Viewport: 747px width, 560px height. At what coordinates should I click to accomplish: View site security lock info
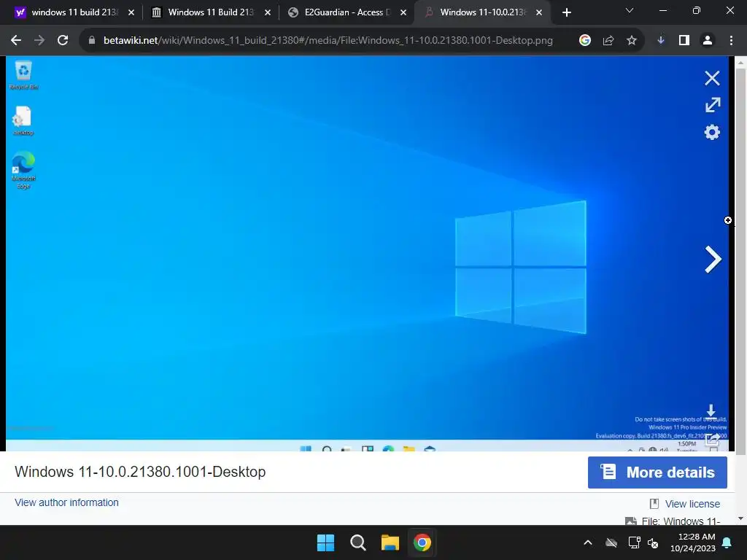coord(92,41)
